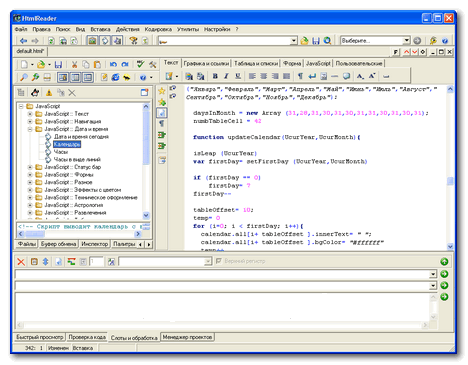Click the New document icon

click(24, 64)
